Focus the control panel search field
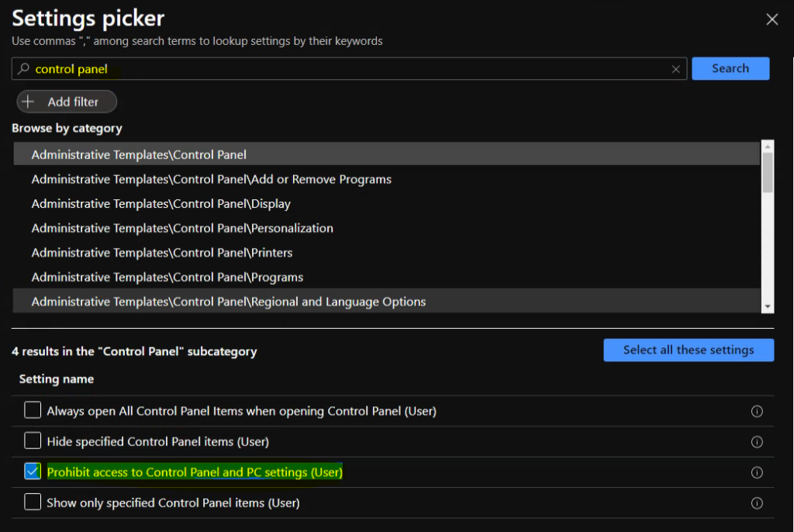 [349, 69]
